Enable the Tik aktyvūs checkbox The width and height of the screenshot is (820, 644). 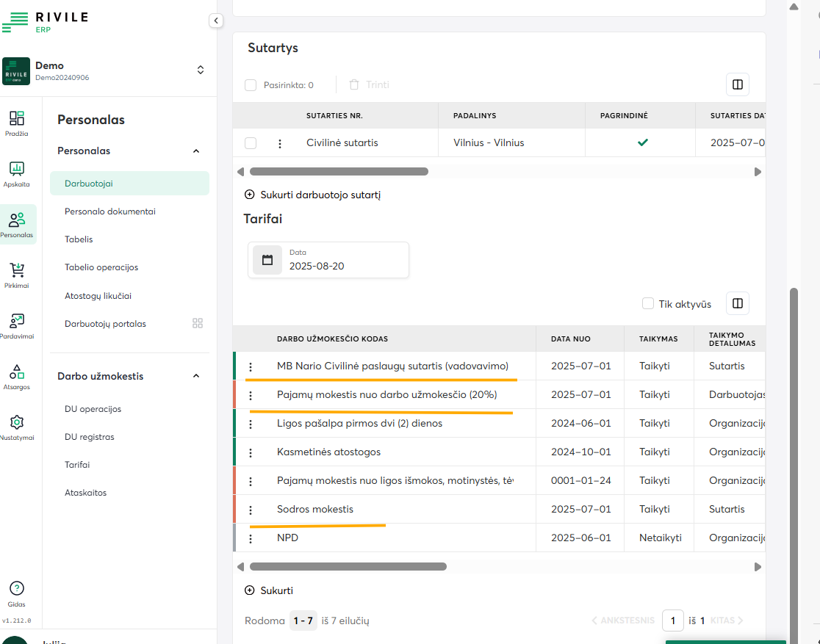coord(648,304)
